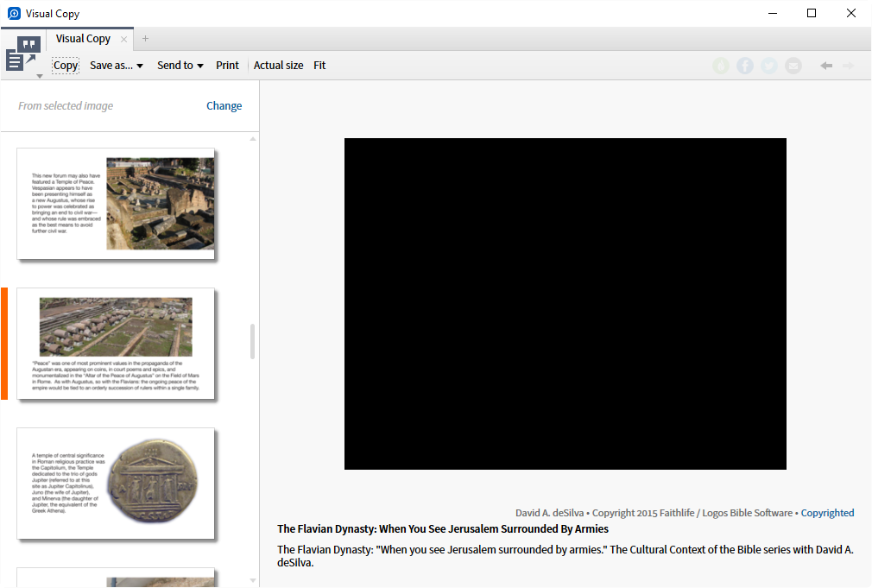
Task: Close the Visual Copy tab
Action: 124,39
